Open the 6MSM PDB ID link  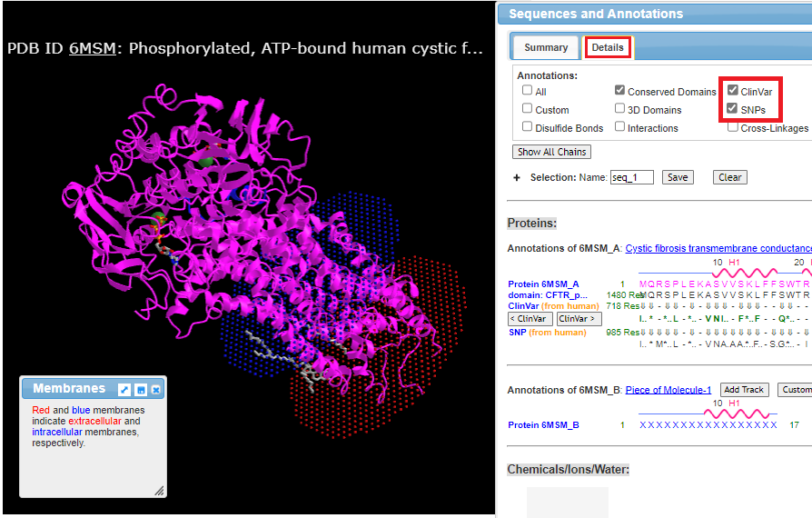tap(92, 48)
